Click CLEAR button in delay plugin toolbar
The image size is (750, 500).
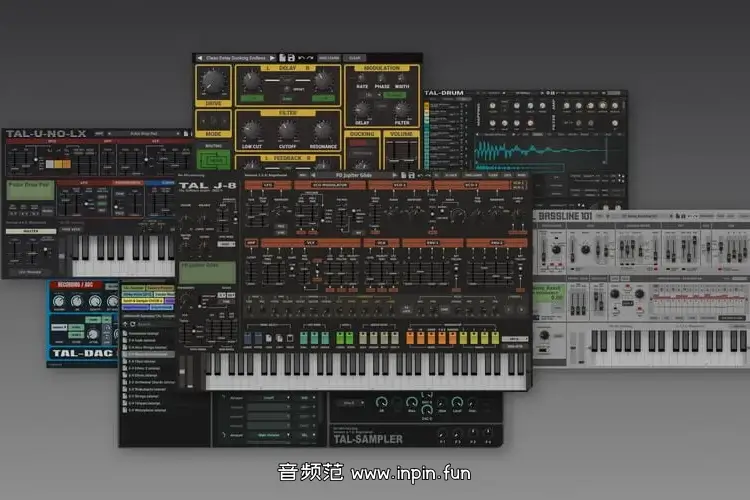pos(354,58)
